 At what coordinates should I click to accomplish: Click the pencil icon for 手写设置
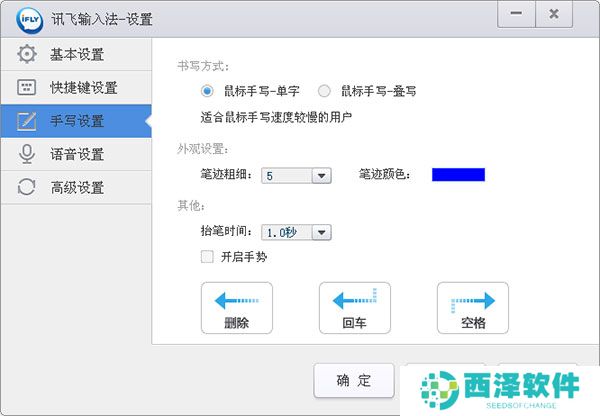tap(27, 121)
